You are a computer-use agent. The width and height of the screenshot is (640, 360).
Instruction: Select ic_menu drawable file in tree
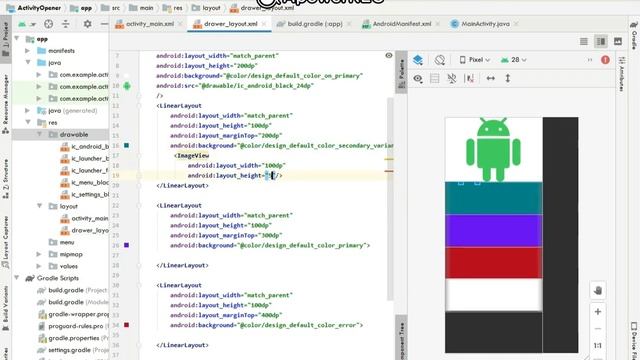[x=84, y=182]
